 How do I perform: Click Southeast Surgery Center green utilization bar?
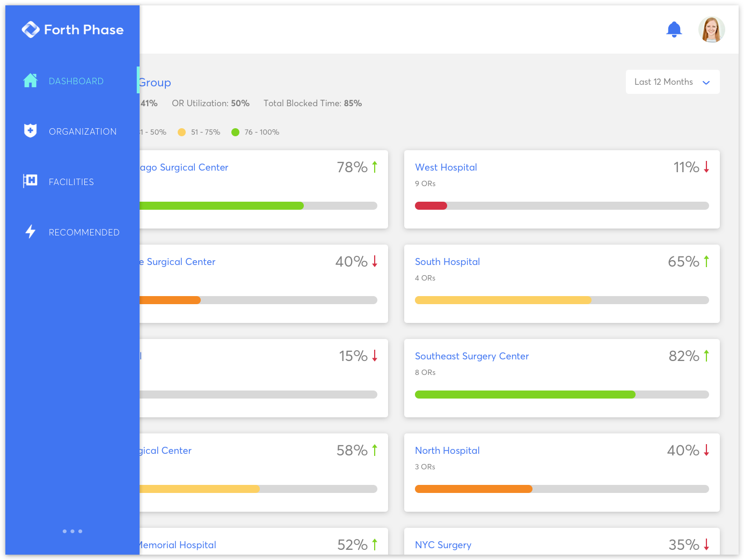pos(525,394)
